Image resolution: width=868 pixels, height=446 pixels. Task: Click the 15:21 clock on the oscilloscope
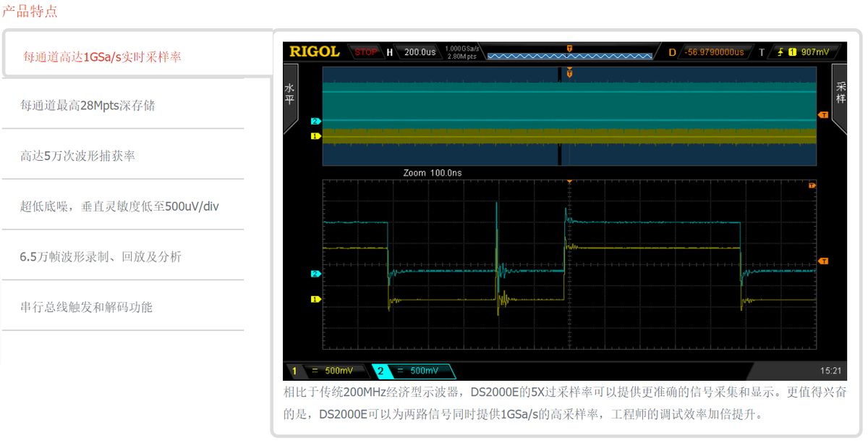tap(830, 371)
